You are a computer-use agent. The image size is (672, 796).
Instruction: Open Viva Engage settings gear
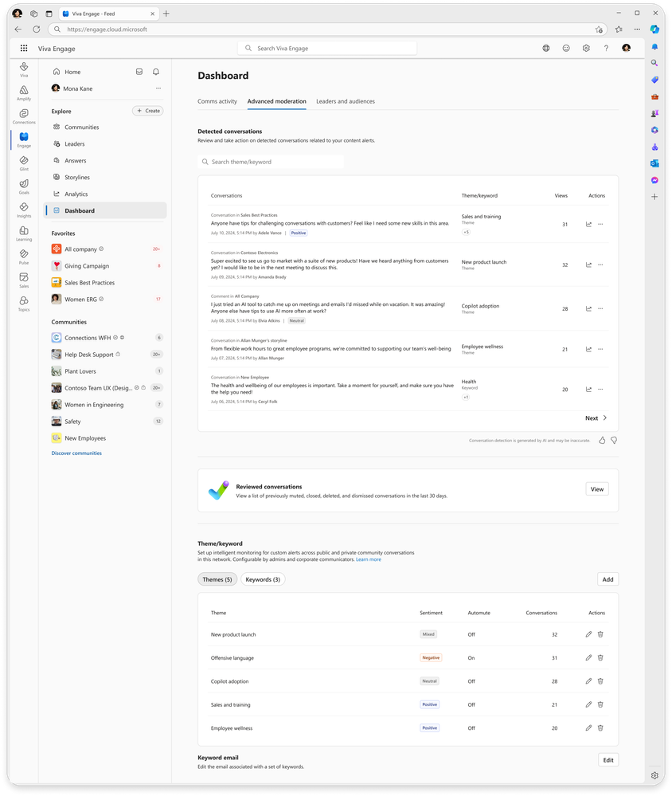[586, 49]
